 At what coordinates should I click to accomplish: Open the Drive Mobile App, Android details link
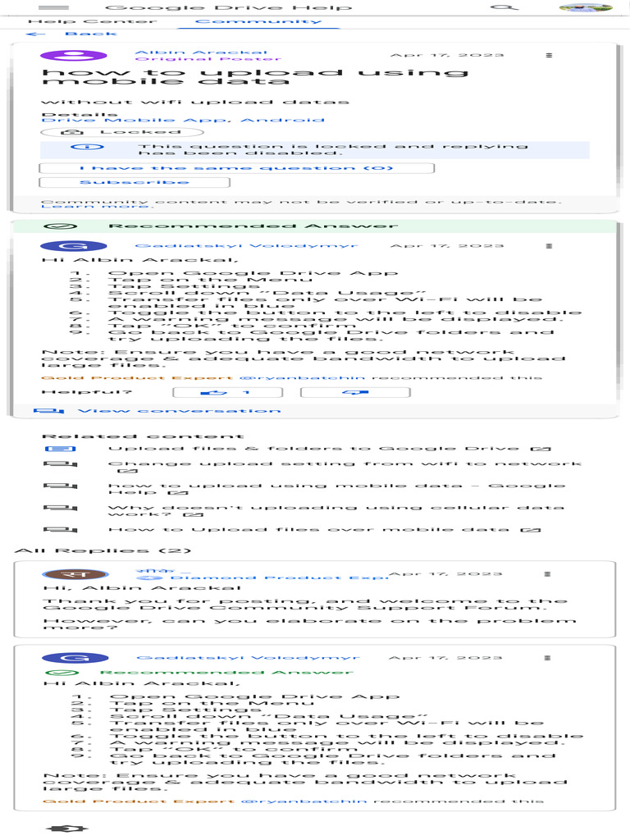coord(183,120)
